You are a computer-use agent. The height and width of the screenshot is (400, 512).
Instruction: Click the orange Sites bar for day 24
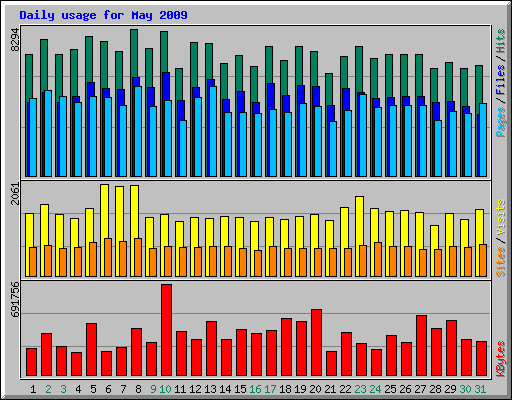click(378, 259)
